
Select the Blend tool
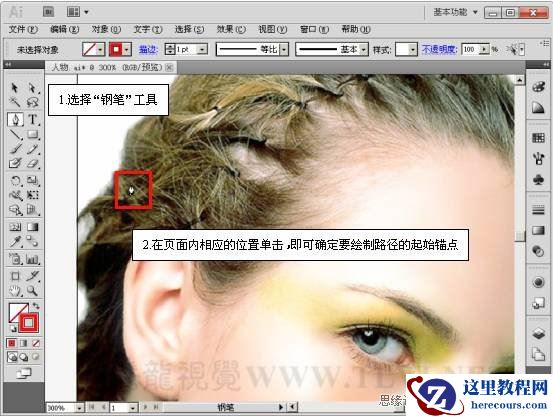(x=32, y=242)
